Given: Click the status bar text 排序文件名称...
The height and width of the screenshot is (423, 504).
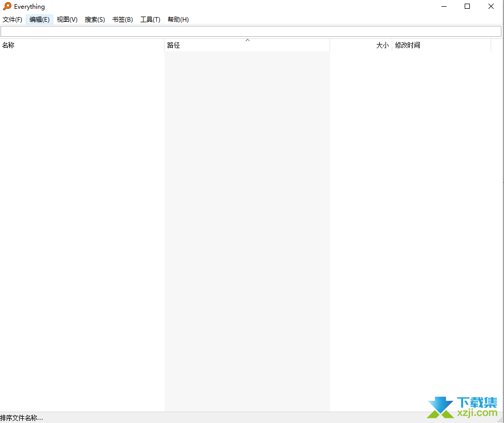Looking at the screenshot, I should coord(22,418).
